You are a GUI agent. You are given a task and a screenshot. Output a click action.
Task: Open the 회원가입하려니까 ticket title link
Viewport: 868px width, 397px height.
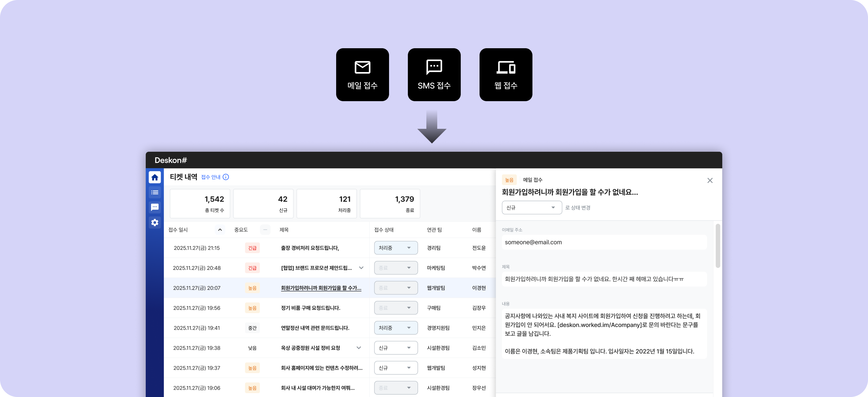point(321,288)
